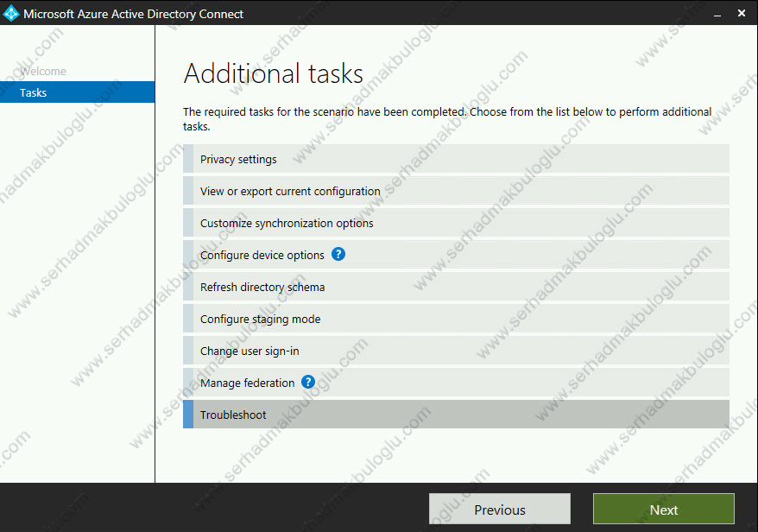Image resolution: width=758 pixels, height=532 pixels.
Task: Click the Additional tasks heading area
Action: pos(273,73)
